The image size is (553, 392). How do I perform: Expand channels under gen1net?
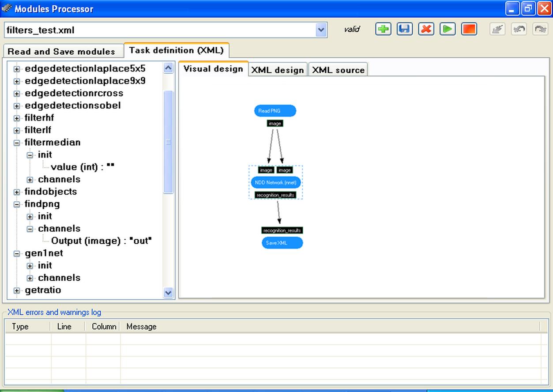[x=30, y=278]
